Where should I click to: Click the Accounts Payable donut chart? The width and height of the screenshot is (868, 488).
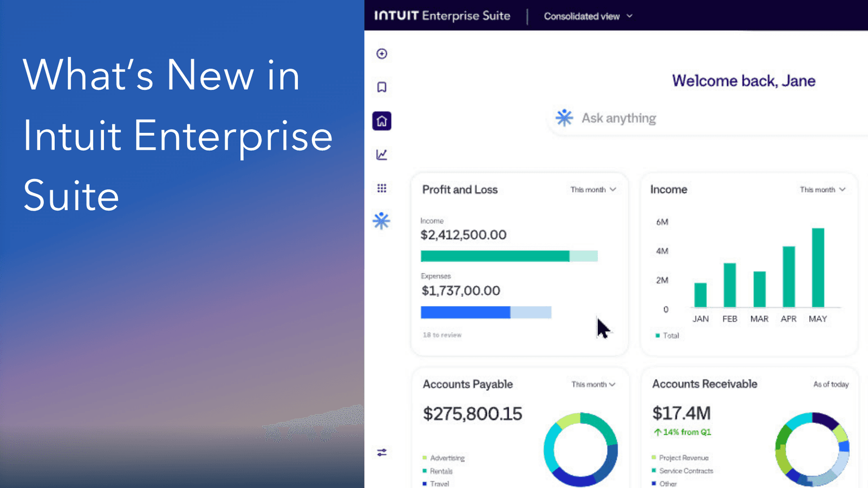(x=580, y=450)
